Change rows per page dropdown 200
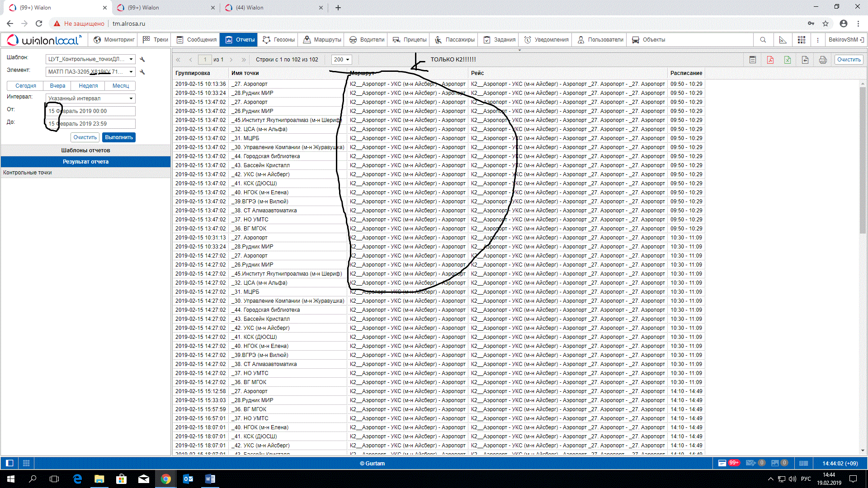The width and height of the screenshot is (868, 488). click(x=341, y=60)
